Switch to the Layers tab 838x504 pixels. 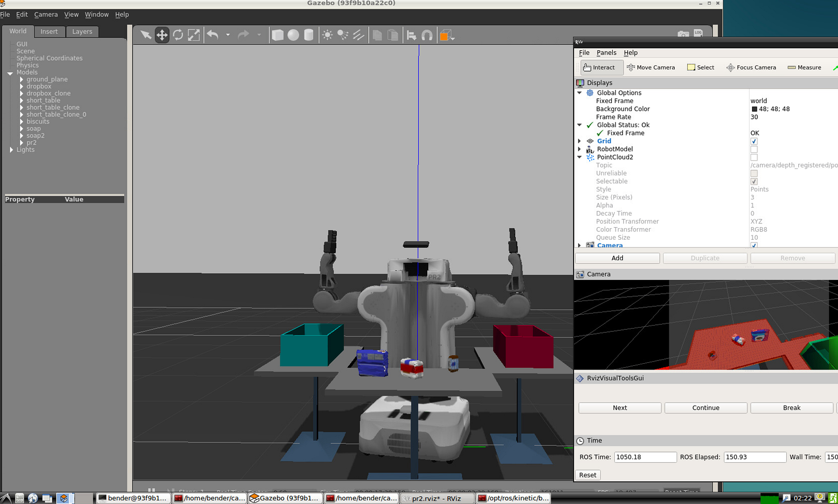coord(82,31)
